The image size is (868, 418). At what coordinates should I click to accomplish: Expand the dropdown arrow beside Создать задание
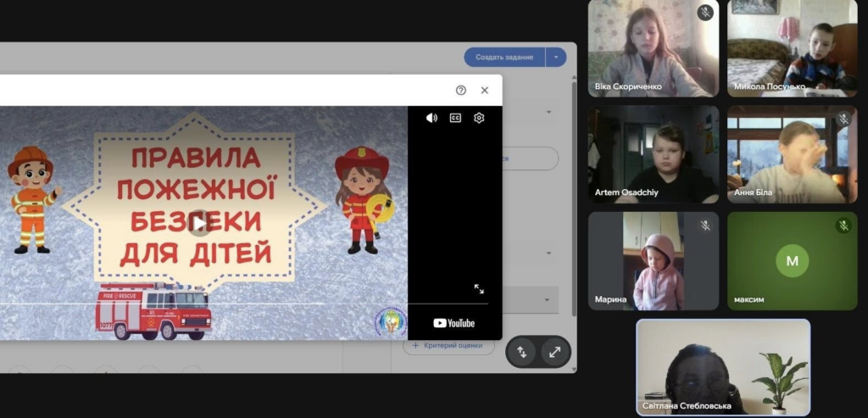pos(556,57)
